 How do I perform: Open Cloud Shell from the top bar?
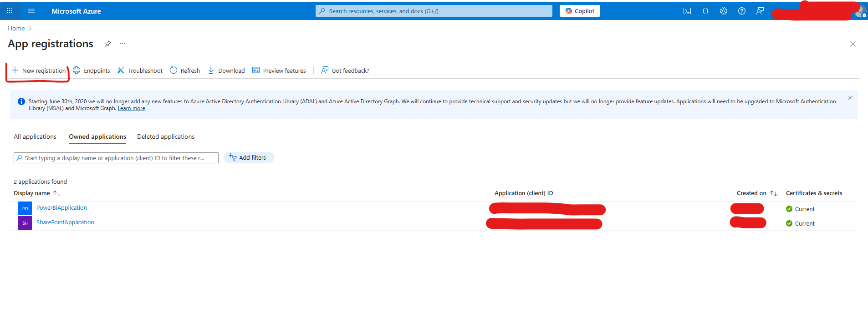tap(687, 11)
